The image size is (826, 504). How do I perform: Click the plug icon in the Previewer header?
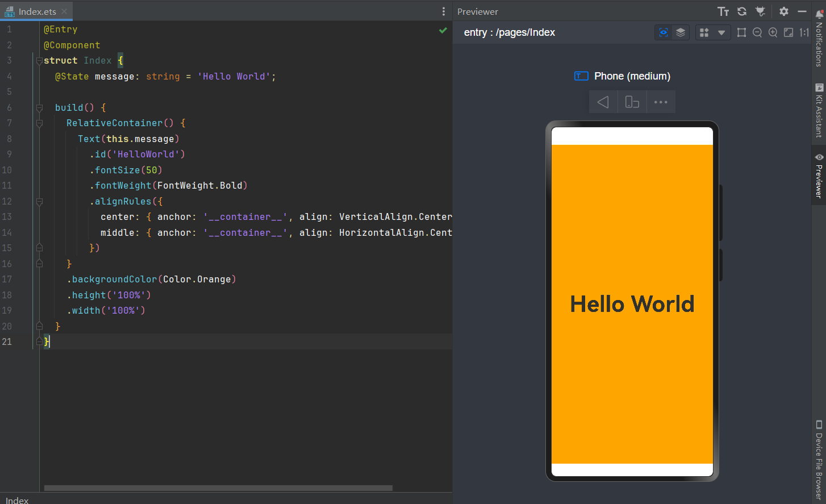tap(760, 11)
